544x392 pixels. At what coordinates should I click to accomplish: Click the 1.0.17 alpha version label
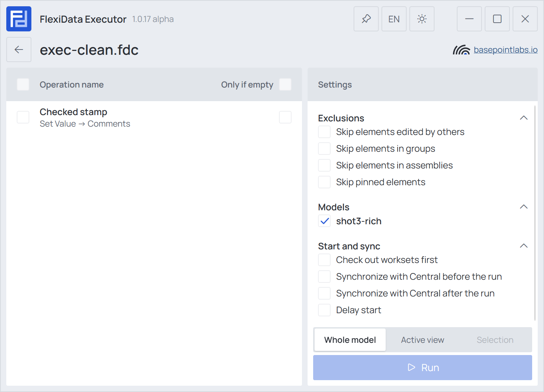(x=153, y=19)
